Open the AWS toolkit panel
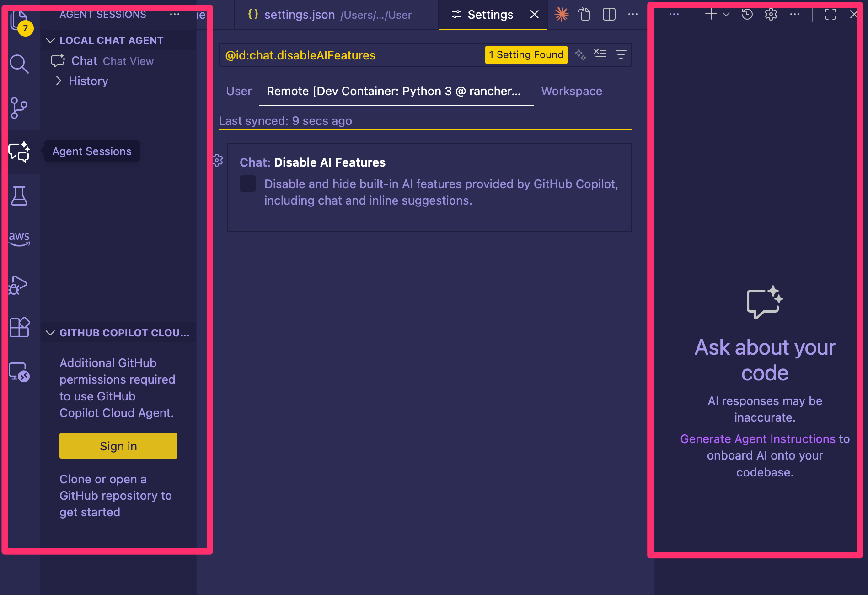Viewport: 868px width, 595px height. 19,238
